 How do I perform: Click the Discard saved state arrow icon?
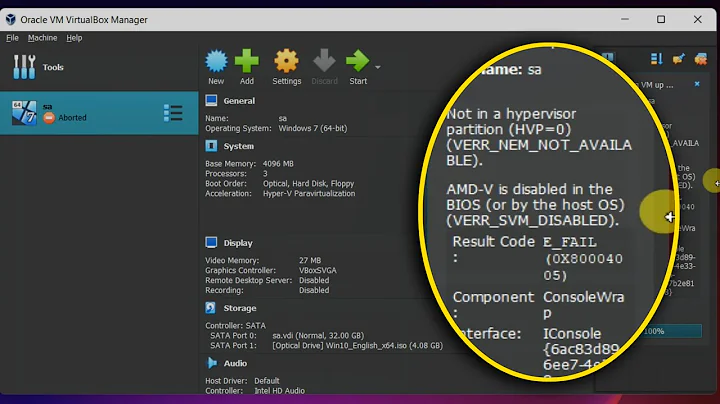324,61
